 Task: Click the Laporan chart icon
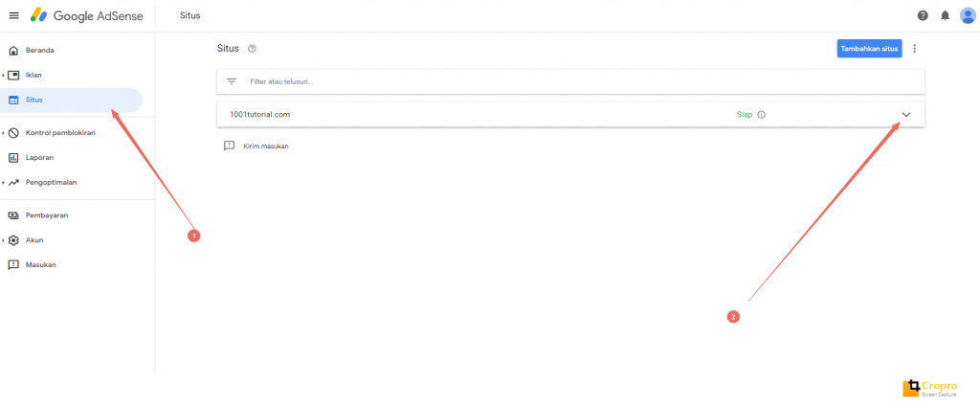pos(13,158)
